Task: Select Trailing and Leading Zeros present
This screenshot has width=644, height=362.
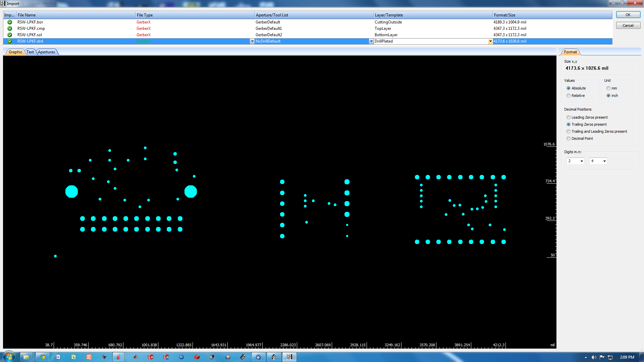Action: point(568,131)
